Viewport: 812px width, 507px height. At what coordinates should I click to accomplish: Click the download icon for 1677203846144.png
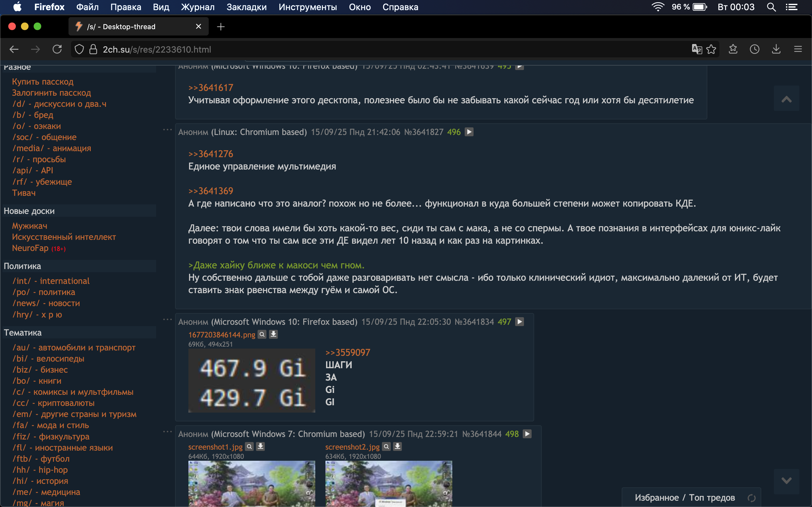pos(273,334)
